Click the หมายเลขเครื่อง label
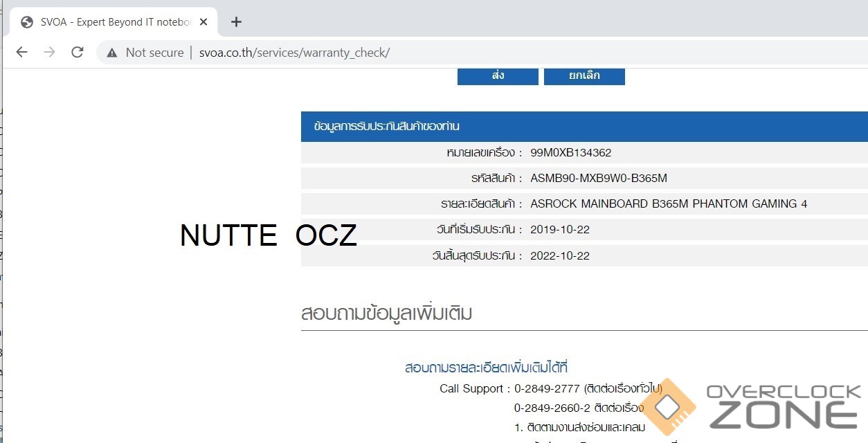 point(485,153)
